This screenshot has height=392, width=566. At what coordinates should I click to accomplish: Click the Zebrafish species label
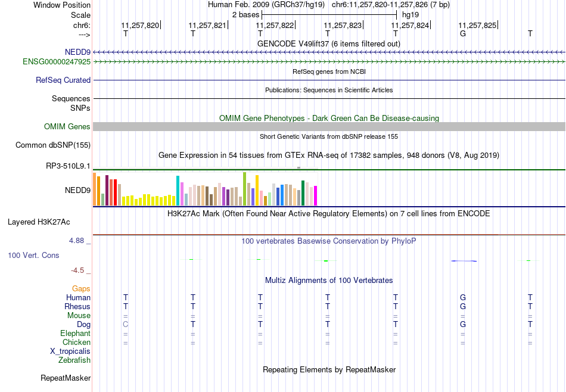coord(74,360)
